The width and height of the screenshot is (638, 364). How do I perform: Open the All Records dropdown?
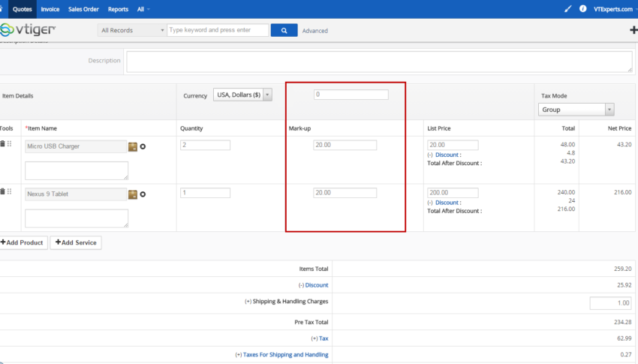pyautogui.click(x=131, y=30)
